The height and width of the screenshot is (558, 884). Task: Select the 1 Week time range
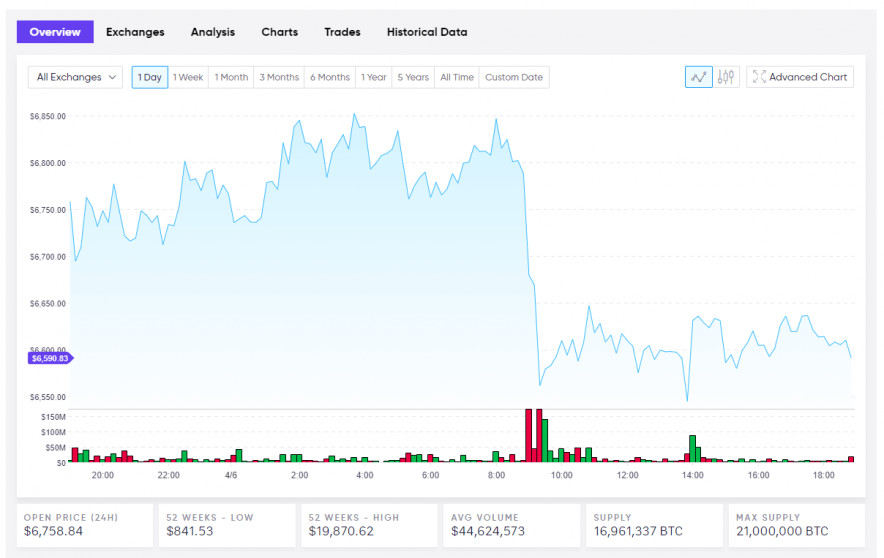pos(188,77)
